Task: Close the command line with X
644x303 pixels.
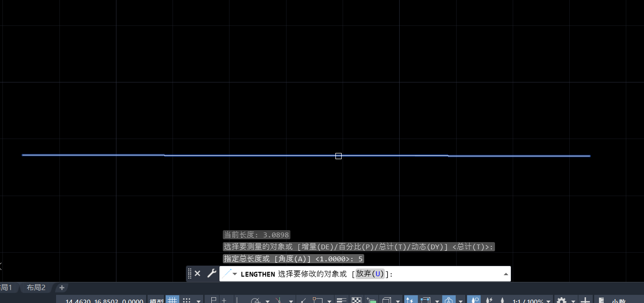Action: pyautogui.click(x=197, y=273)
